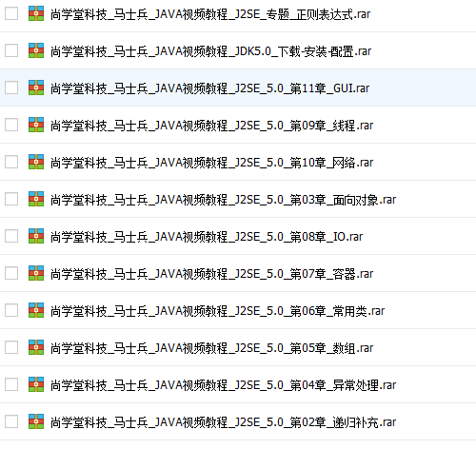
Task: Select the checkbox for 第04章_异常处理.rar
Action: click(11, 384)
